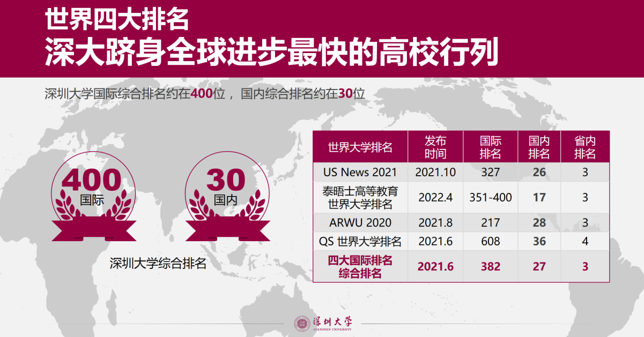Click the US News 2021 row label
The width and height of the screenshot is (644, 337).
360,172
